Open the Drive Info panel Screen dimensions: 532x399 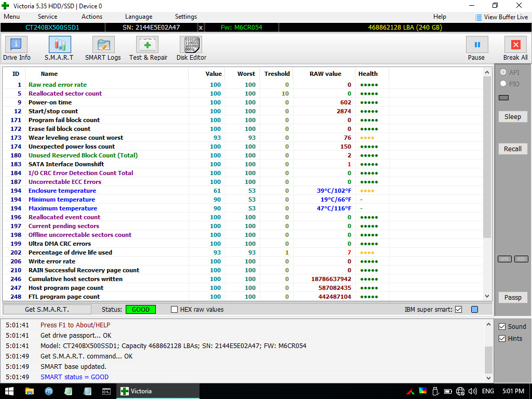tap(17, 48)
